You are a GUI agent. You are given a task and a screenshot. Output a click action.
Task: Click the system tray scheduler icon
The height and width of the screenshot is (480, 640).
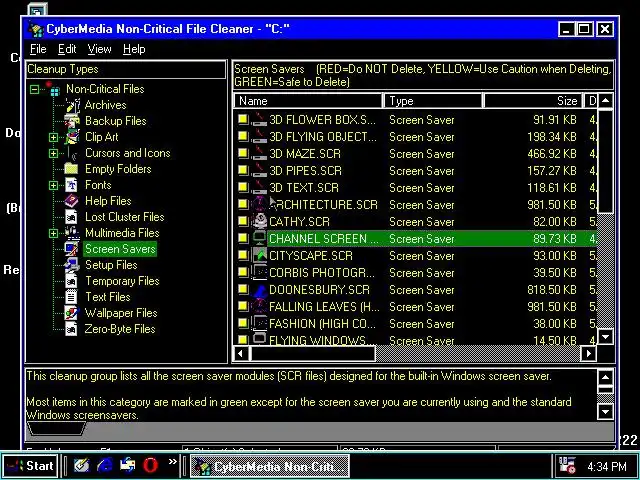pos(567,466)
